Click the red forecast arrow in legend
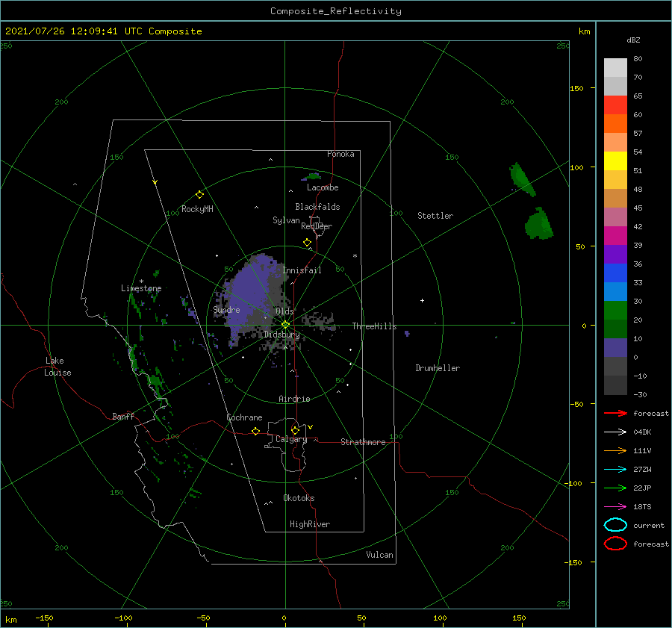This screenshot has width=672, height=628. [615, 413]
